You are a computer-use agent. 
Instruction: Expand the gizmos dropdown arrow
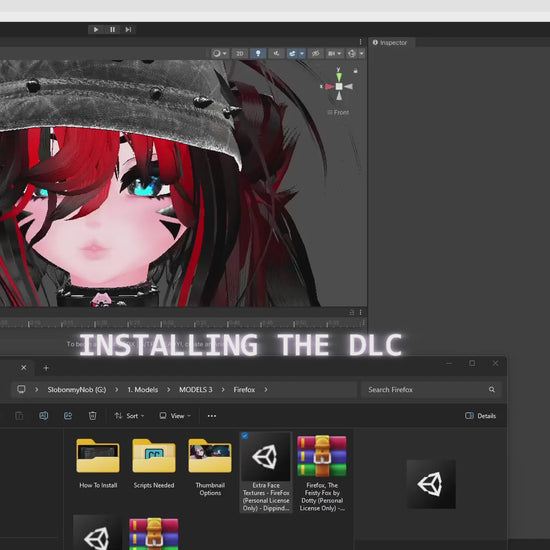(x=362, y=54)
